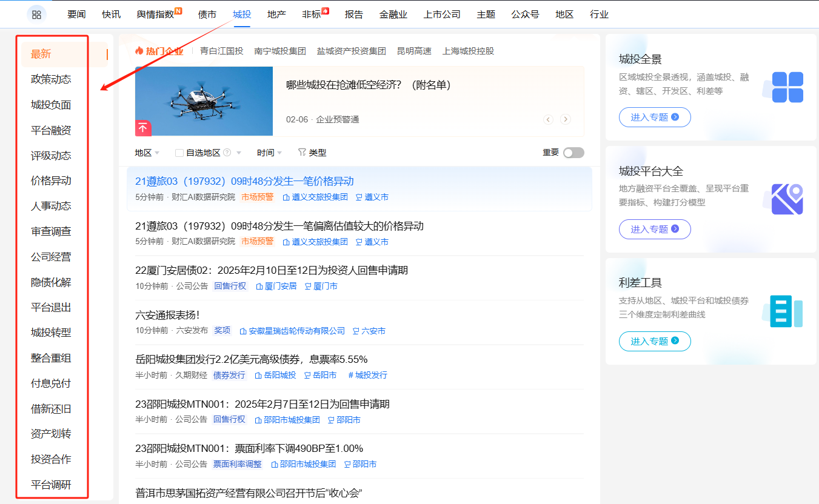819x504 pixels.
Task: Open 隐债化解 category in the sidebar
Action: coord(51,282)
